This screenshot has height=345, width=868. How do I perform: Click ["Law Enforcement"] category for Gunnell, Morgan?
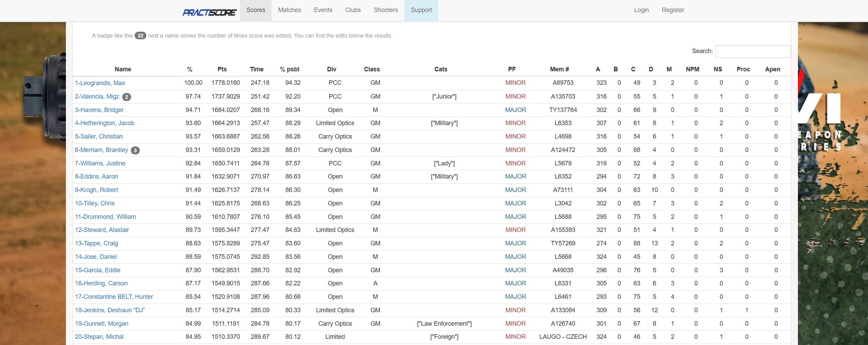(444, 324)
